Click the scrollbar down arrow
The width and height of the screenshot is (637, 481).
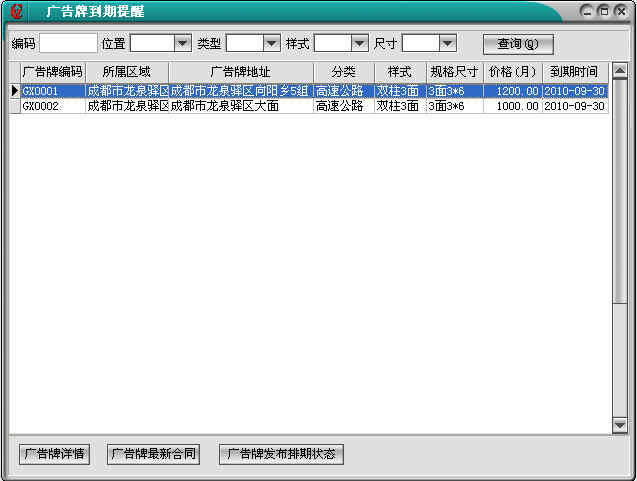620,425
